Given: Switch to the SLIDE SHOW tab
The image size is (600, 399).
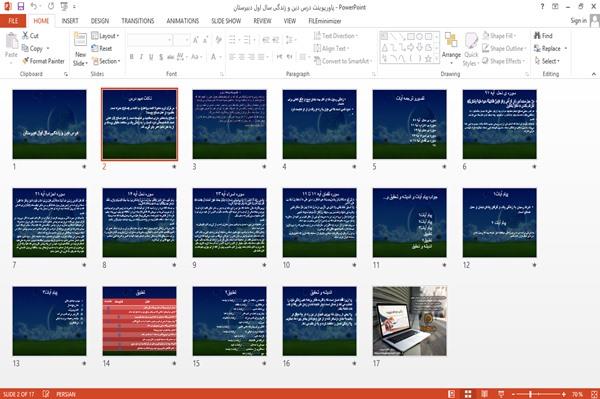Looking at the screenshot, I should (x=226, y=21).
